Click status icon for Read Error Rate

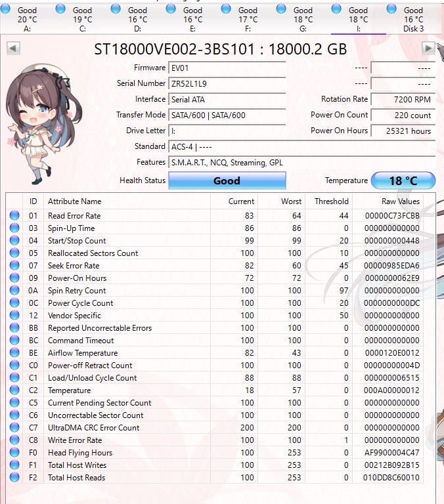pyautogui.click(x=14, y=215)
